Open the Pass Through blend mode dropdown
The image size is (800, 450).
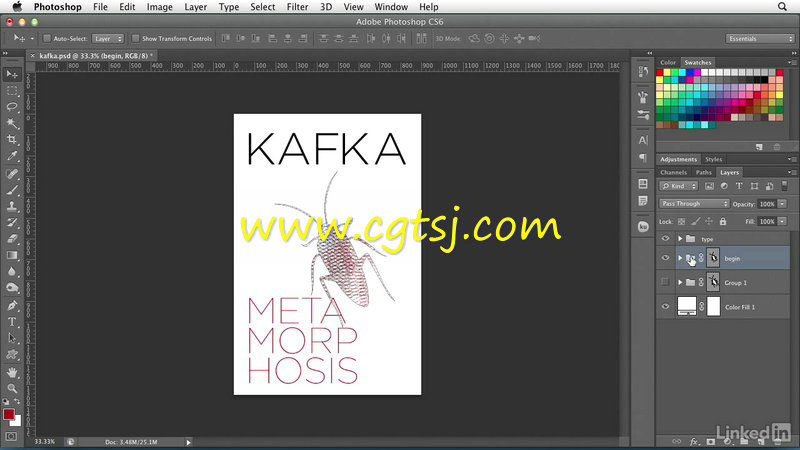694,204
